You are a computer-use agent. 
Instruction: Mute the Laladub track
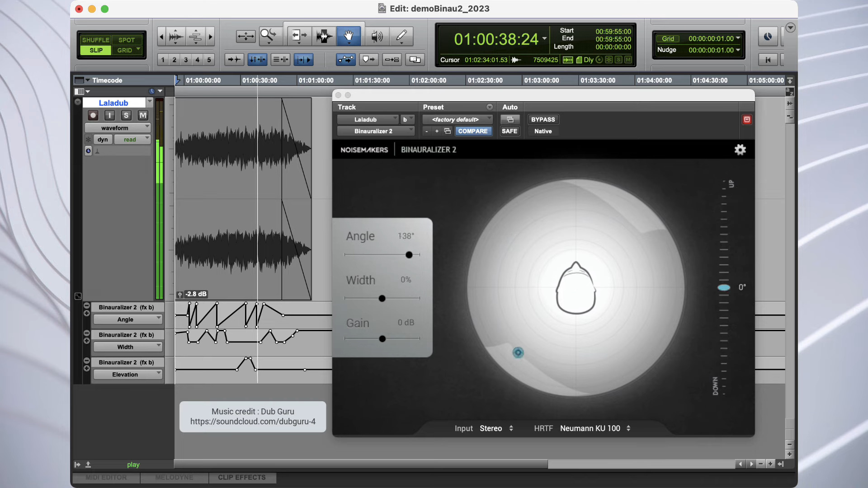coord(143,115)
